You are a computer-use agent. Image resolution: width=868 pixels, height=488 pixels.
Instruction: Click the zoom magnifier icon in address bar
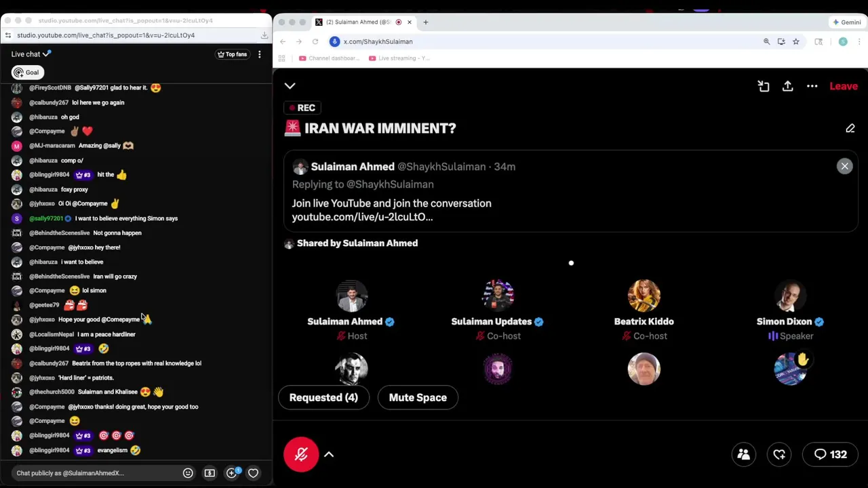pos(767,41)
